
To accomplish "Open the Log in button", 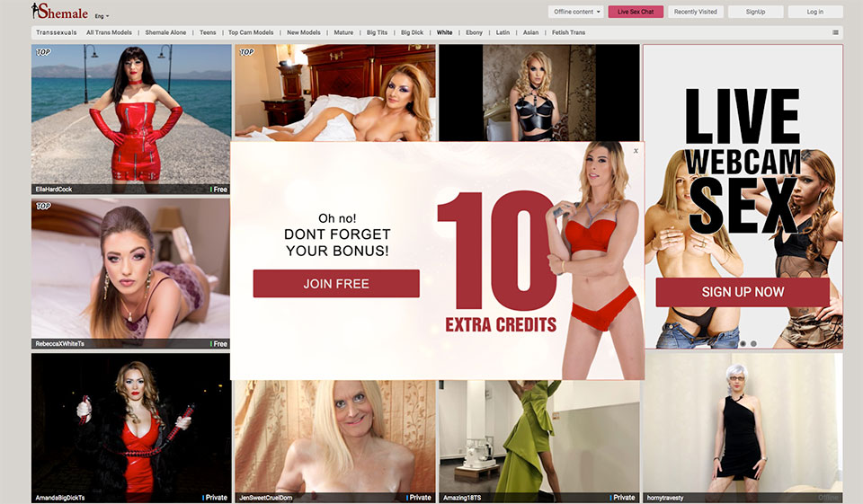I will click(x=814, y=12).
